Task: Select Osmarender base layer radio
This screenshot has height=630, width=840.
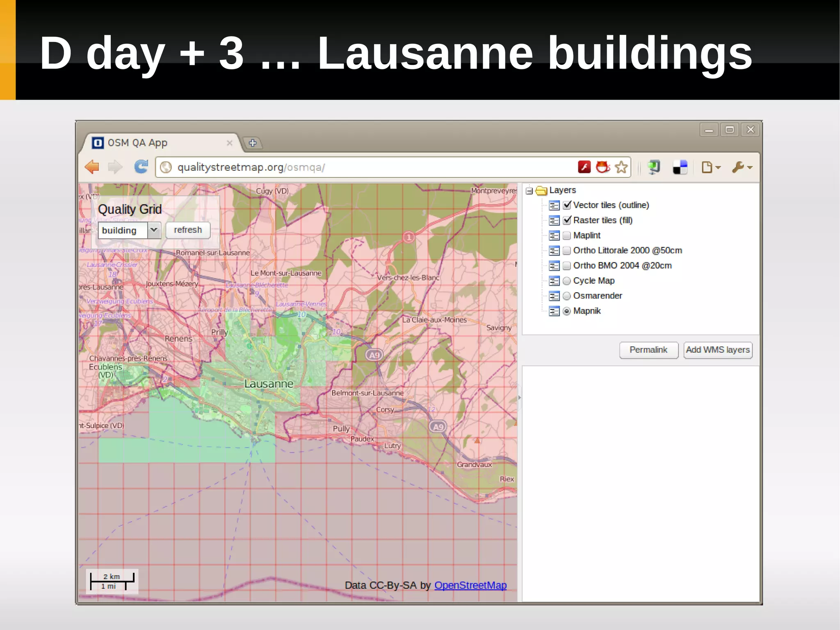Action: click(566, 296)
